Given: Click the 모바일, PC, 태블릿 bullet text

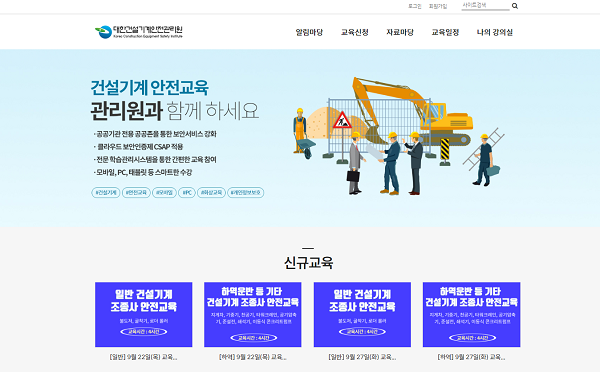Looking at the screenshot, I should 143,173.
